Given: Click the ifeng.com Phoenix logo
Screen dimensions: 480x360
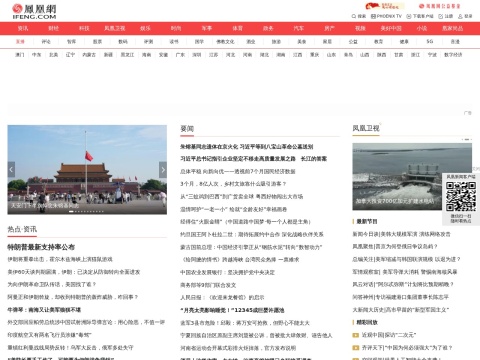Looking at the screenshot, I should point(34,11).
